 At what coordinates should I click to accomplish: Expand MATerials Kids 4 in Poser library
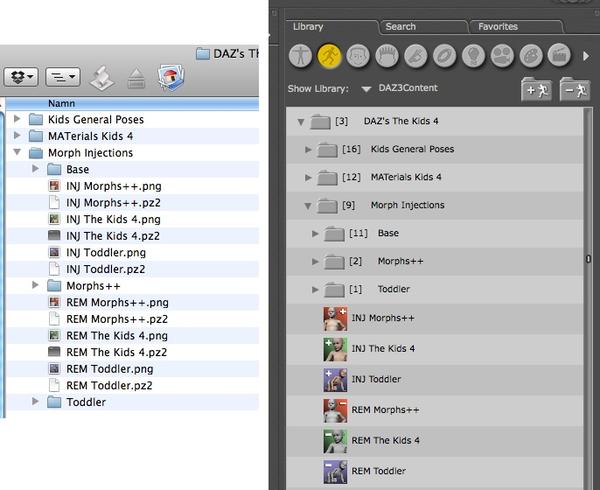[x=308, y=177]
